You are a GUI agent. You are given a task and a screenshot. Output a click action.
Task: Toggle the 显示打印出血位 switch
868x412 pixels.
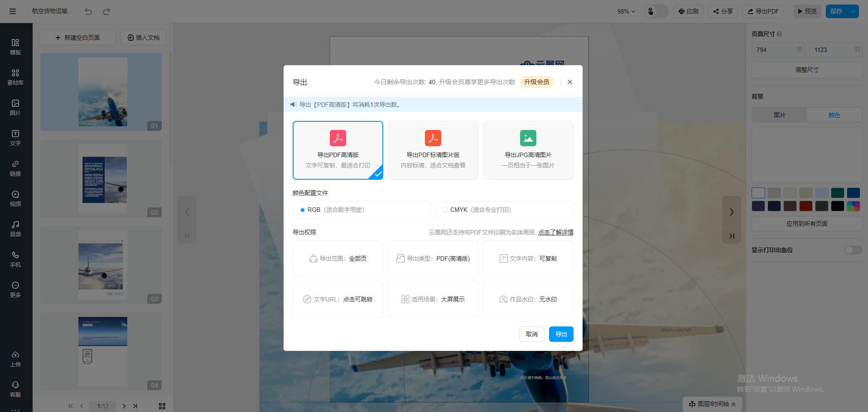point(853,250)
